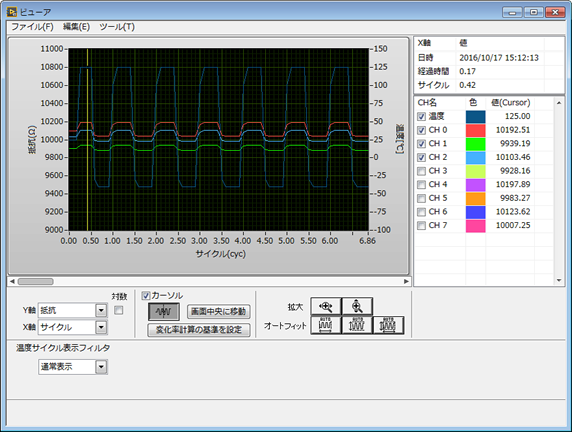This screenshot has width=572, height=432.
Task: Click the vertical autofit waveform icon
Action: pyautogui.click(x=357, y=325)
